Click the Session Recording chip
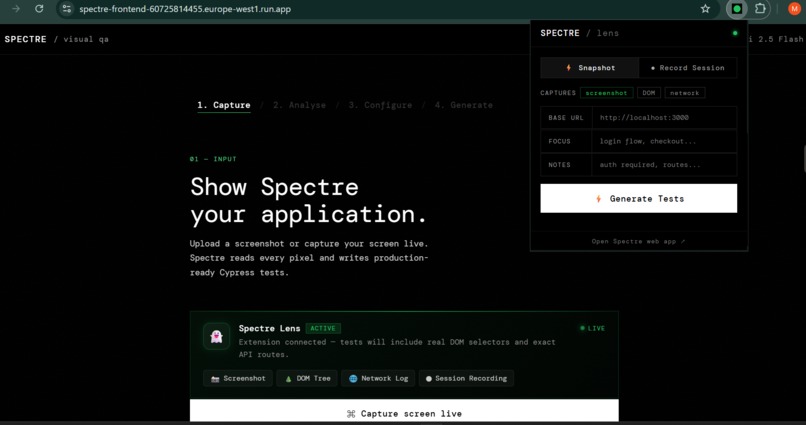The width and height of the screenshot is (806, 425). [x=466, y=378]
